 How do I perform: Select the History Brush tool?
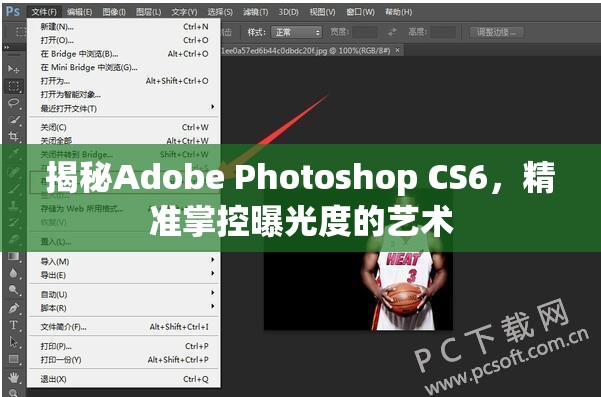point(13,222)
